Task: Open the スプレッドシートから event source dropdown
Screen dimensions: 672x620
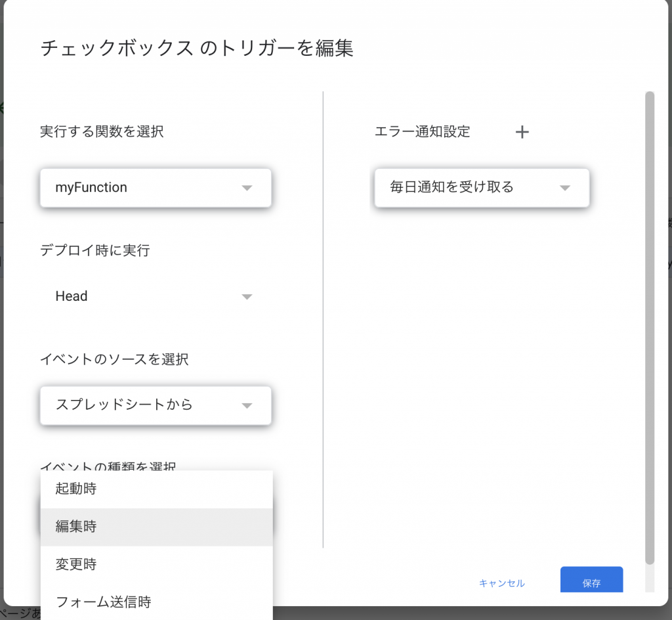Action: pos(156,406)
